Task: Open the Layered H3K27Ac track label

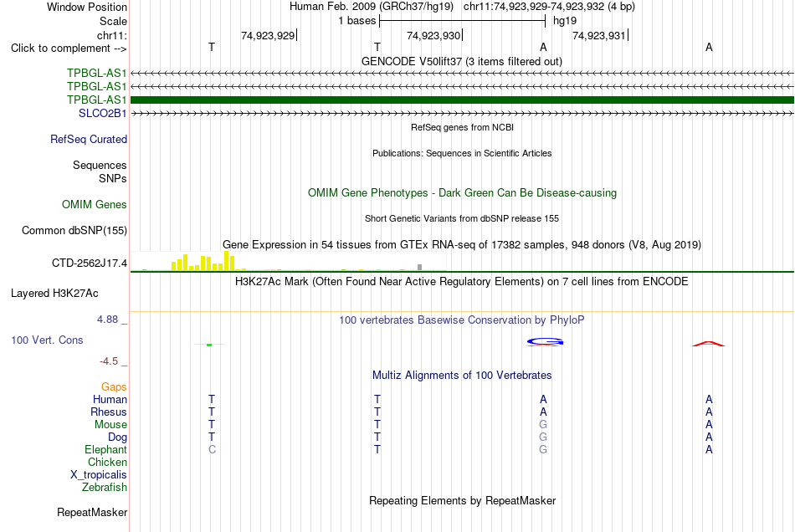Action: point(54,294)
